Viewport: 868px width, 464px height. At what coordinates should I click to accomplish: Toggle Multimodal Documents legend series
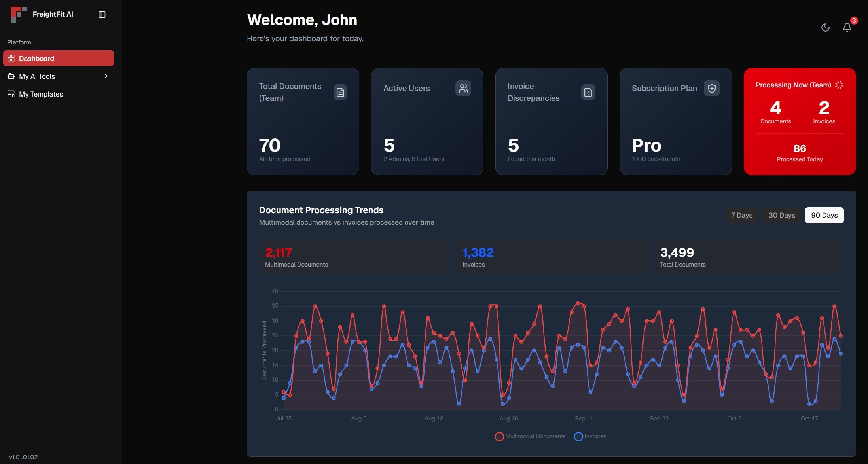(530, 436)
